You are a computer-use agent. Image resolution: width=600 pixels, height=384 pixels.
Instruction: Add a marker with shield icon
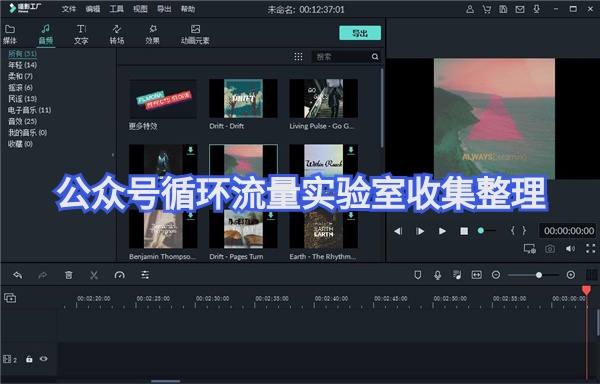pyautogui.click(x=418, y=275)
